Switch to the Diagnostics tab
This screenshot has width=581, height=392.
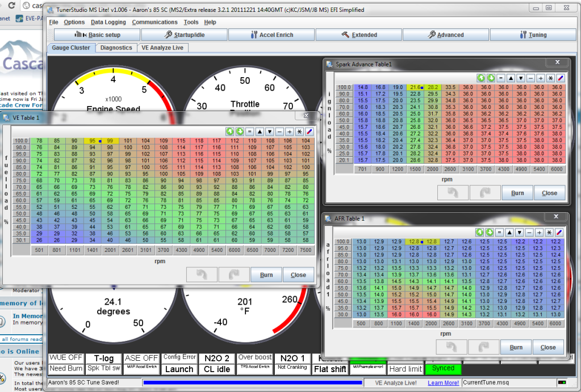[116, 48]
